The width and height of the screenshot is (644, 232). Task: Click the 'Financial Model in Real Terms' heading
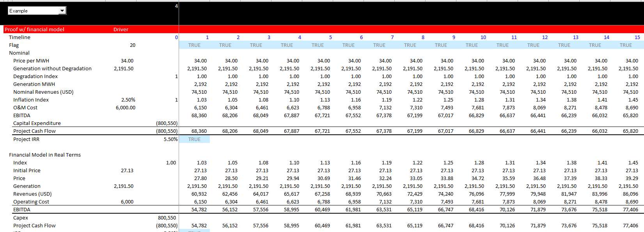(x=45, y=155)
